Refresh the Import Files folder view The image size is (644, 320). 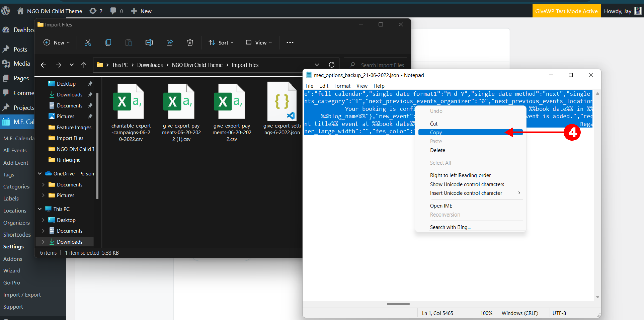coord(331,65)
